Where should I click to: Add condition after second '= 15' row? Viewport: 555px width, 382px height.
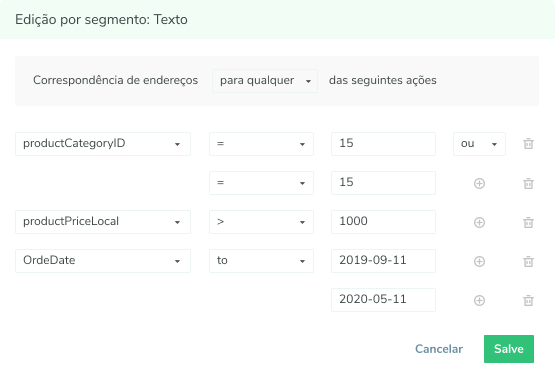point(479,183)
